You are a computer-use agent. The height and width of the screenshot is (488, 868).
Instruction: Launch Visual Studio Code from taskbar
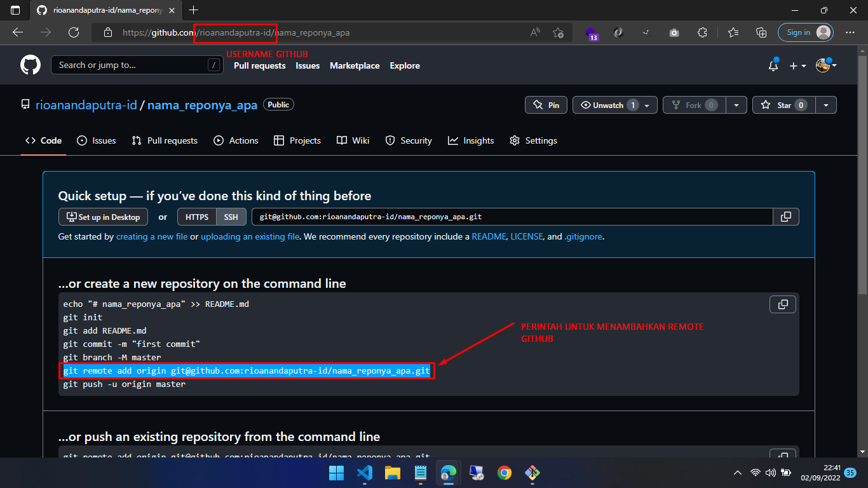coord(364,473)
